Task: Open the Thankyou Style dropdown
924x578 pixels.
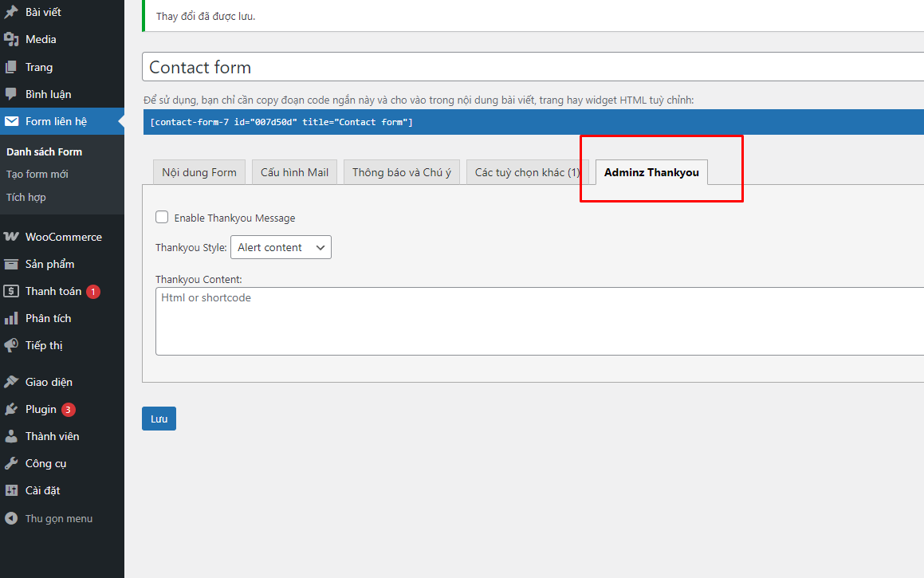Action: click(x=281, y=247)
